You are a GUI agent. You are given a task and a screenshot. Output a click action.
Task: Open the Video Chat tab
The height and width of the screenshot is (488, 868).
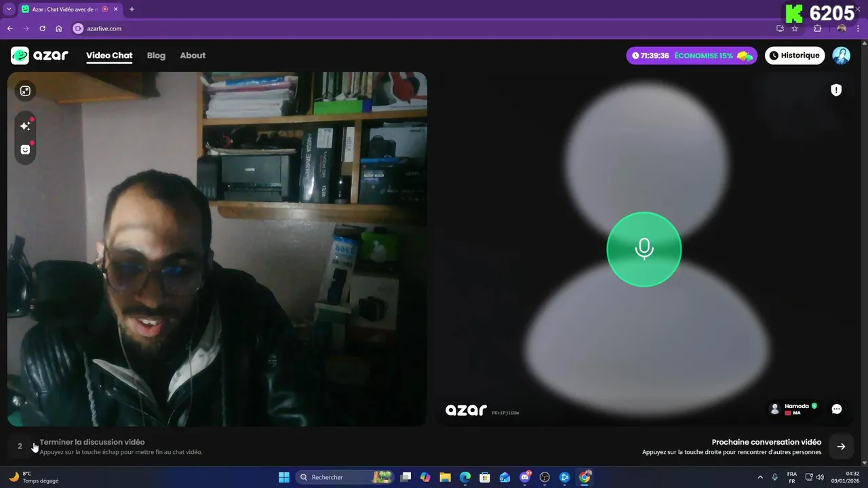[109, 56]
